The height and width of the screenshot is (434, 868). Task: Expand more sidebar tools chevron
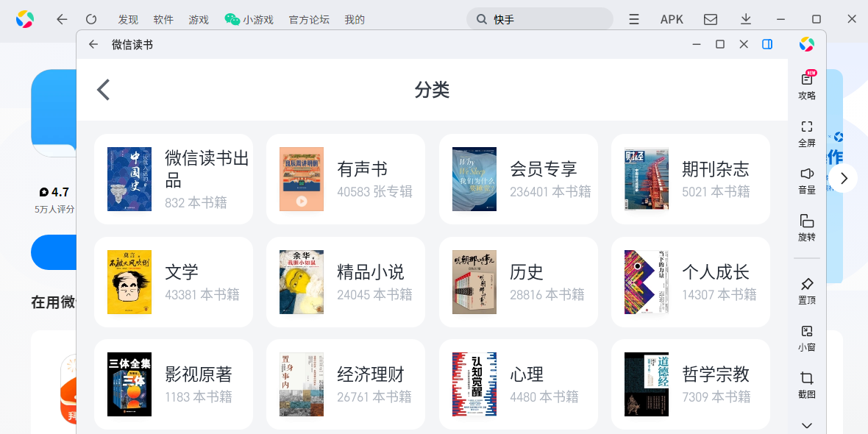tap(807, 425)
